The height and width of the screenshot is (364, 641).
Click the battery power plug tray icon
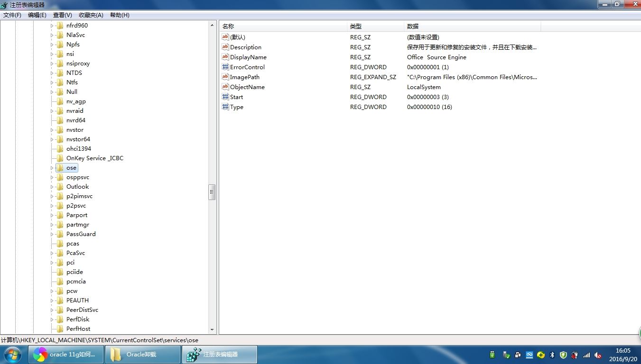pos(575,355)
